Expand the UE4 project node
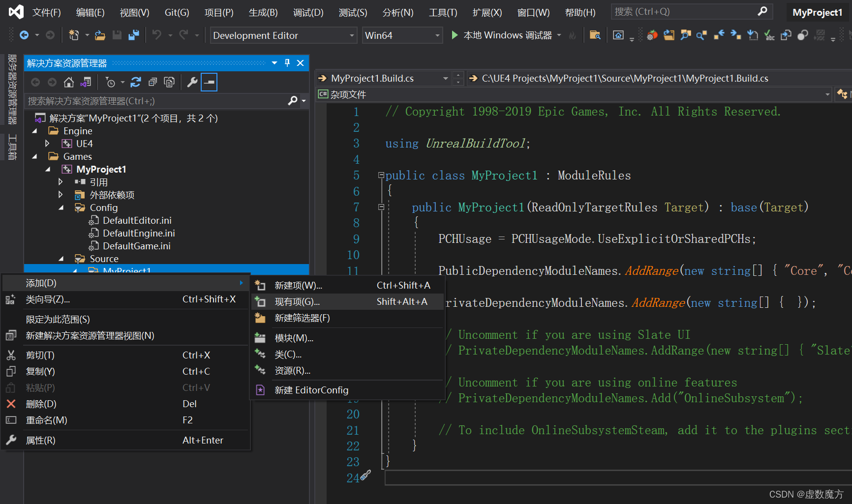852x504 pixels. (47, 144)
